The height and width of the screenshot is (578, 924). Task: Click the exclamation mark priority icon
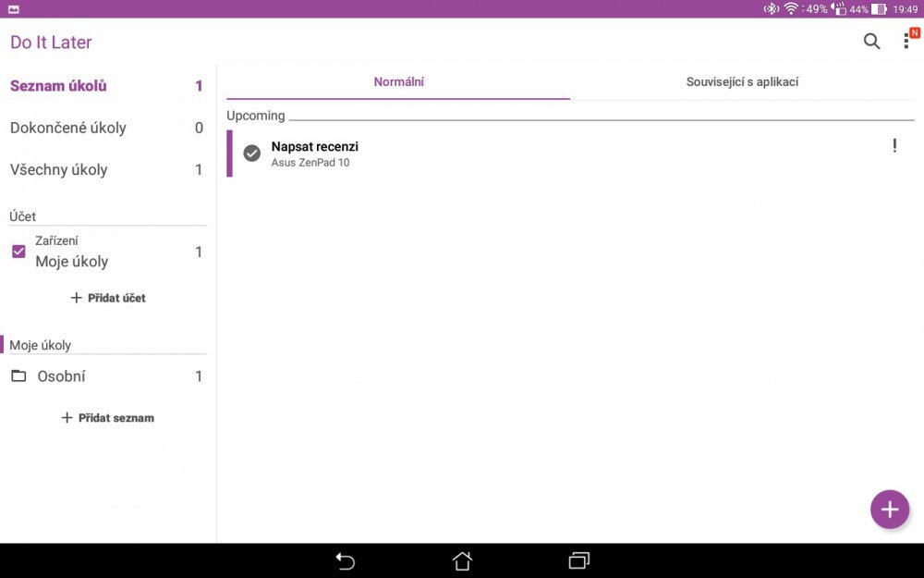(x=896, y=146)
